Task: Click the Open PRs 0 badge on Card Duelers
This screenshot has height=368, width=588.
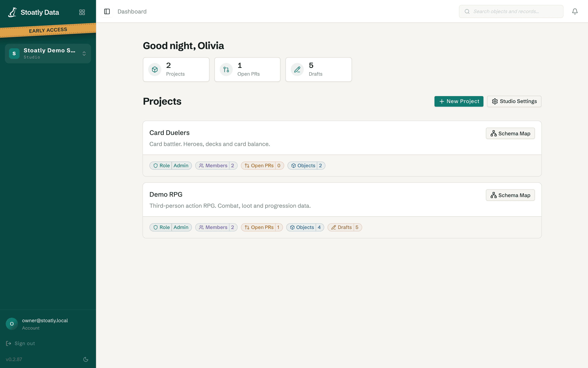Action: point(262,166)
